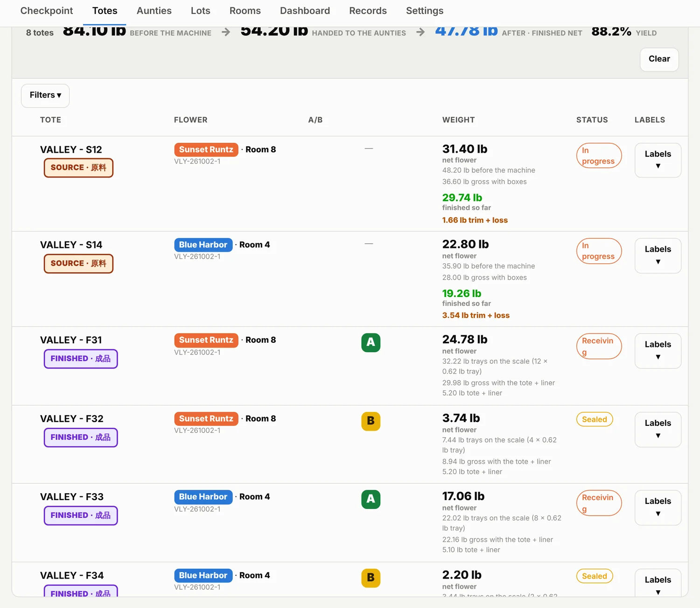Click SOURCE tag under VALLEY - S14
Screen dimensions: 700x608
coord(78,263)
